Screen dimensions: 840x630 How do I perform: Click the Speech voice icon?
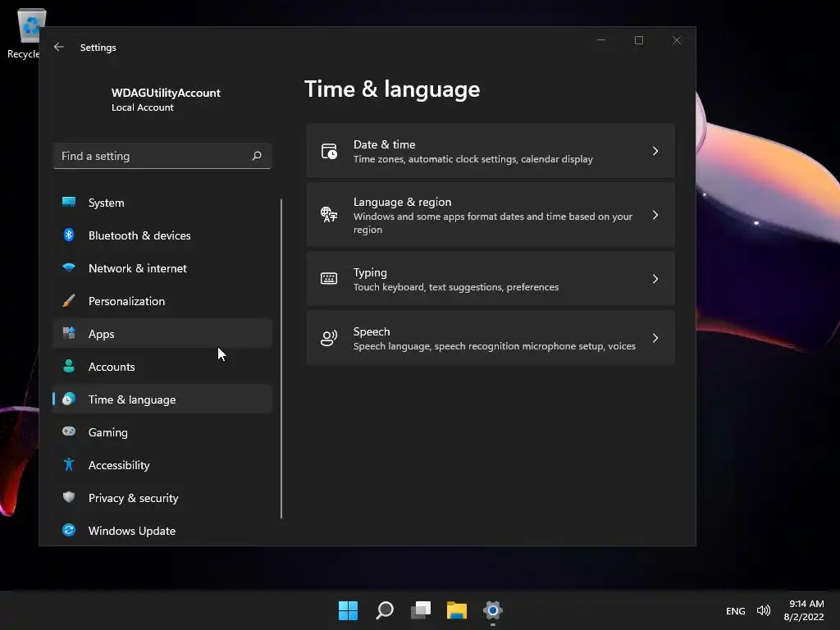[329, 338]
